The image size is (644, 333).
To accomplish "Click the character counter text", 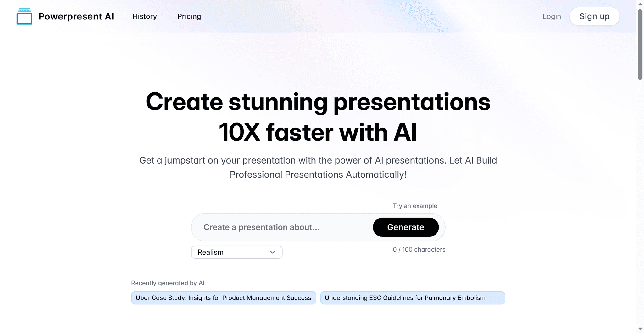I will (419, 249).
